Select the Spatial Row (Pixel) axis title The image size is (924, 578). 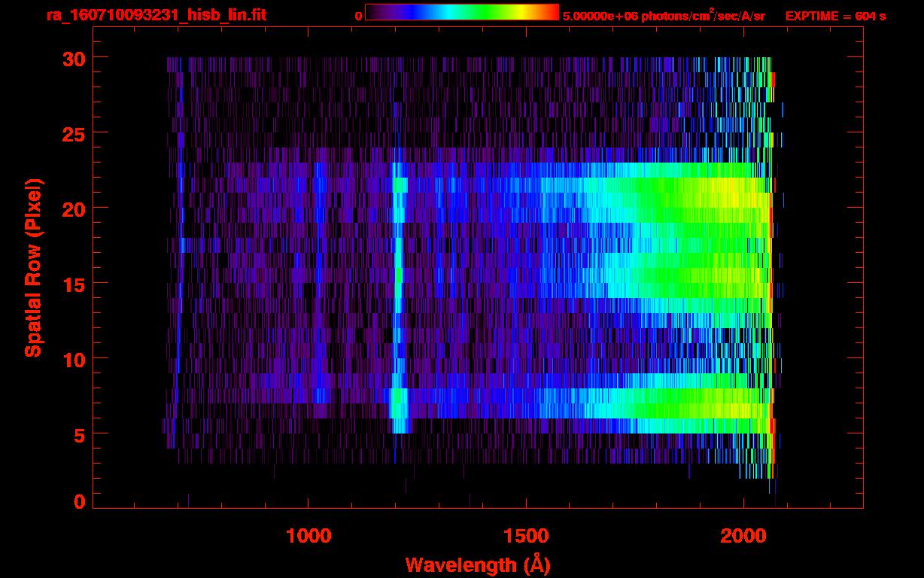click(33, 267)
